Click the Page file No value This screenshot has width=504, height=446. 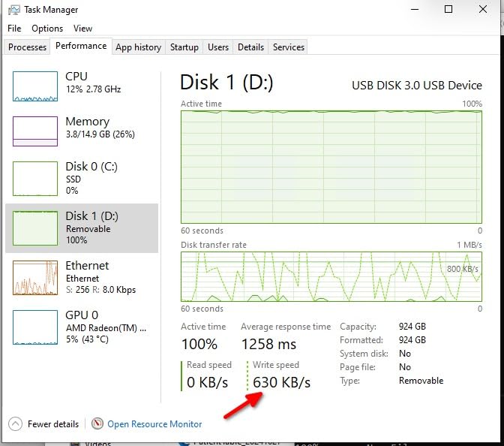tap(405, 367)
